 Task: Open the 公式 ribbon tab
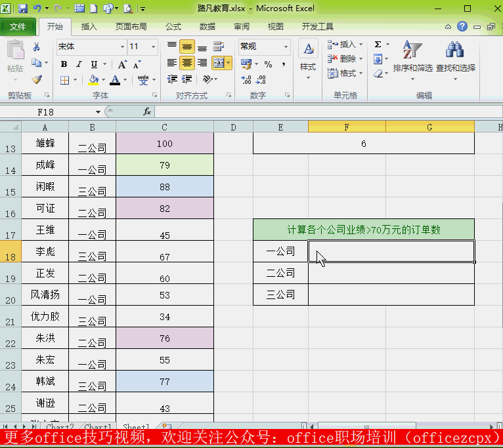pos(173,27)
